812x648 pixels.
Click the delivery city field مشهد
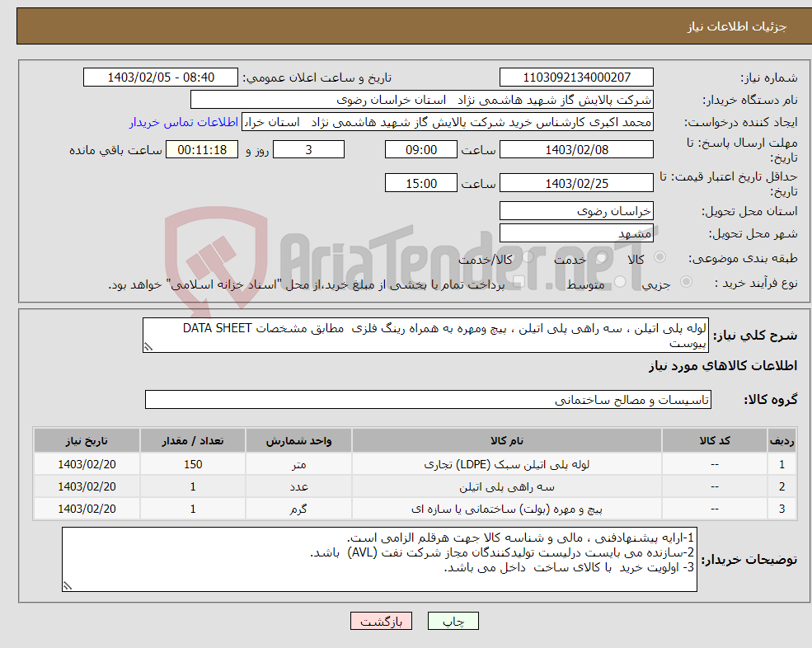click(576, 233)
